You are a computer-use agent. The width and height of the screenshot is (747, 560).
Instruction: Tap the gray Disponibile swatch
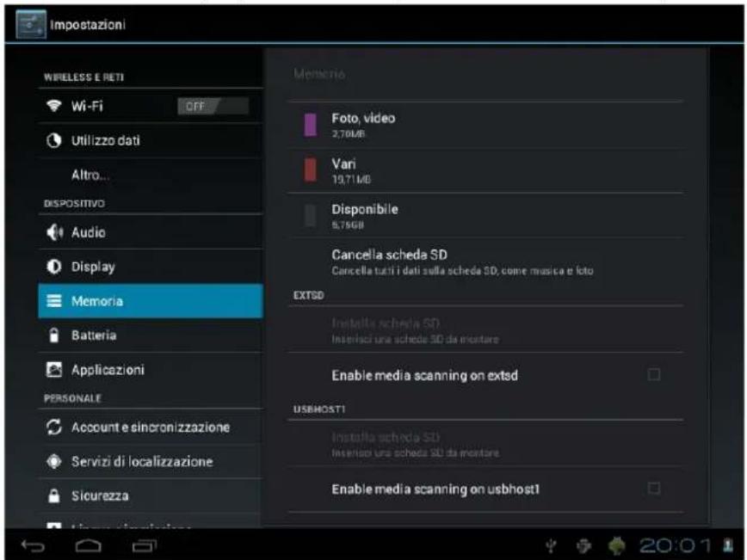(310, 216)
